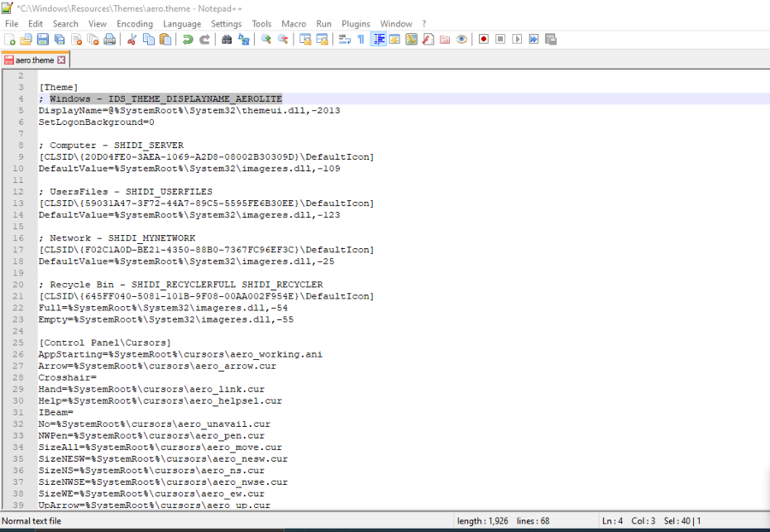Toggle synchronize vertical scrolling icon
Screen dimensions: 770x532
point(305,39)
